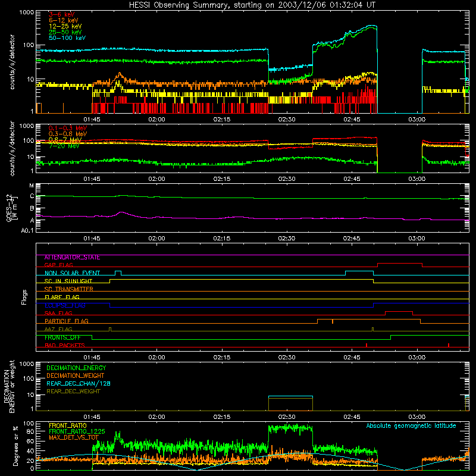Click the 7-20 MeV legend label
Screen dimensions: 476x476
64,146
